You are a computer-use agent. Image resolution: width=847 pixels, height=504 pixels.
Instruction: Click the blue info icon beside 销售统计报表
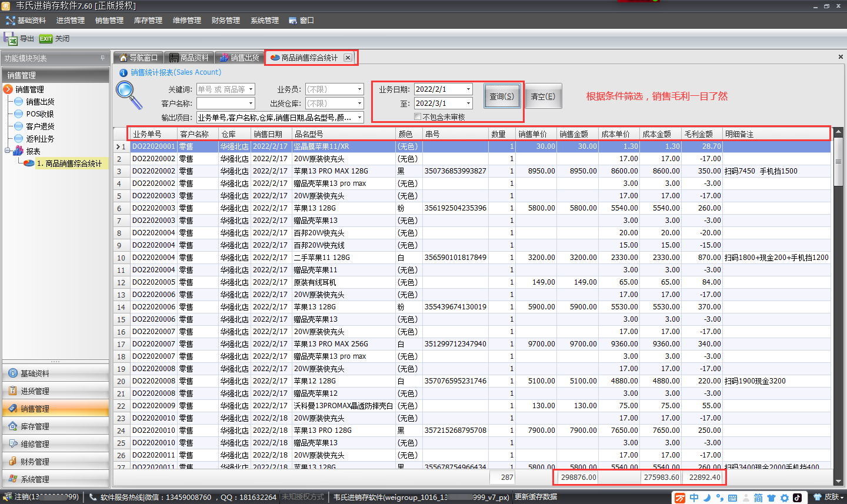click(x=124, y=73)
